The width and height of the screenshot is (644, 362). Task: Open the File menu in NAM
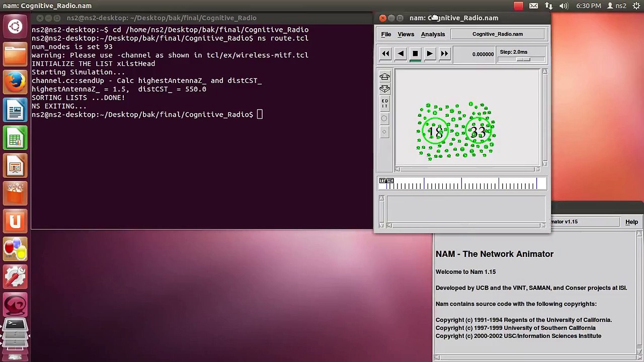coord(386,34)
